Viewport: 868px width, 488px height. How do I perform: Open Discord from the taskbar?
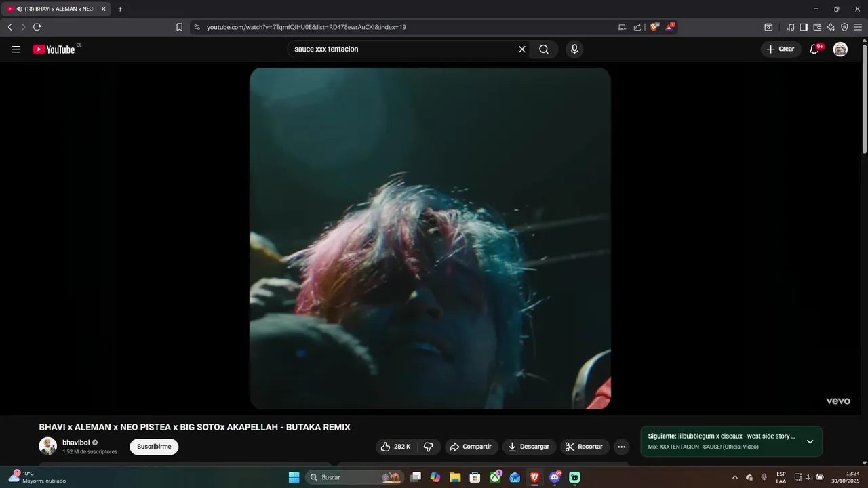[x=555, y=477]
